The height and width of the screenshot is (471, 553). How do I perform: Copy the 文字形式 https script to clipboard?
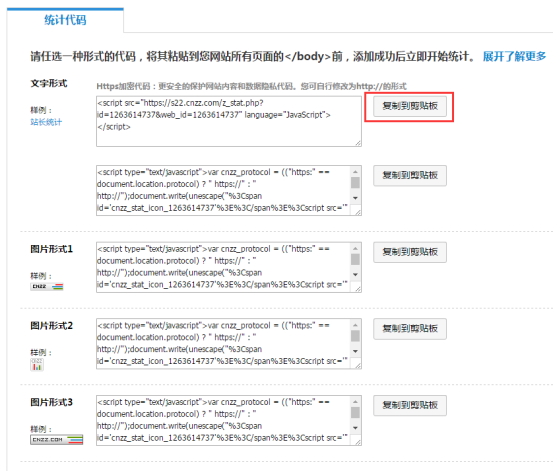(x=410, y=106)
